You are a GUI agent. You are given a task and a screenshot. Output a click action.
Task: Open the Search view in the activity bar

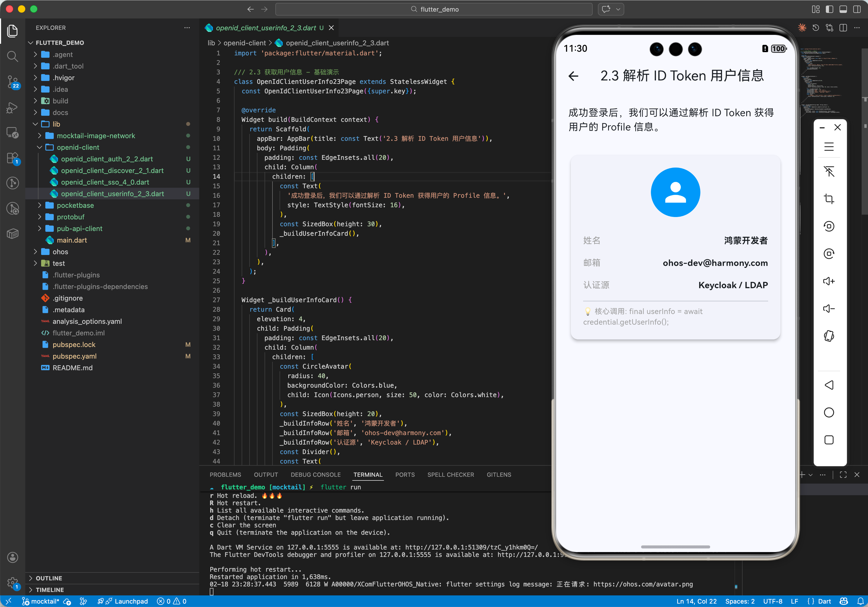point(12,57)
